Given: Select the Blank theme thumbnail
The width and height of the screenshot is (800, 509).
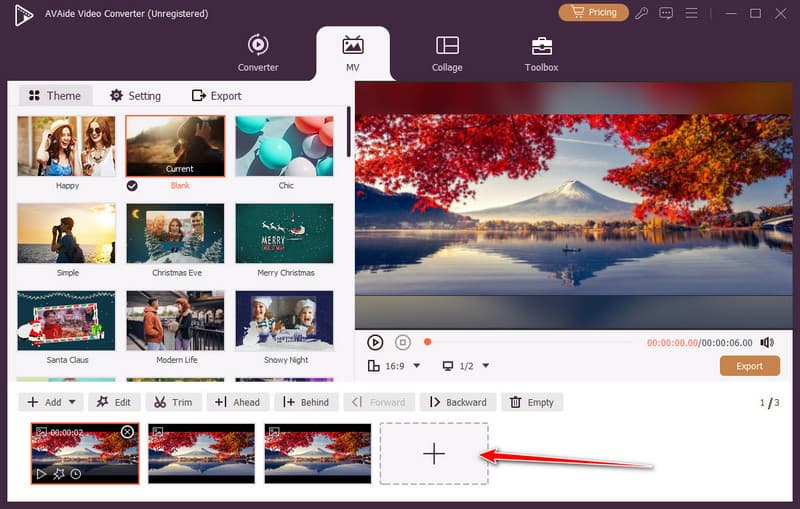Looking at the screenshot, I should (175, 146).
